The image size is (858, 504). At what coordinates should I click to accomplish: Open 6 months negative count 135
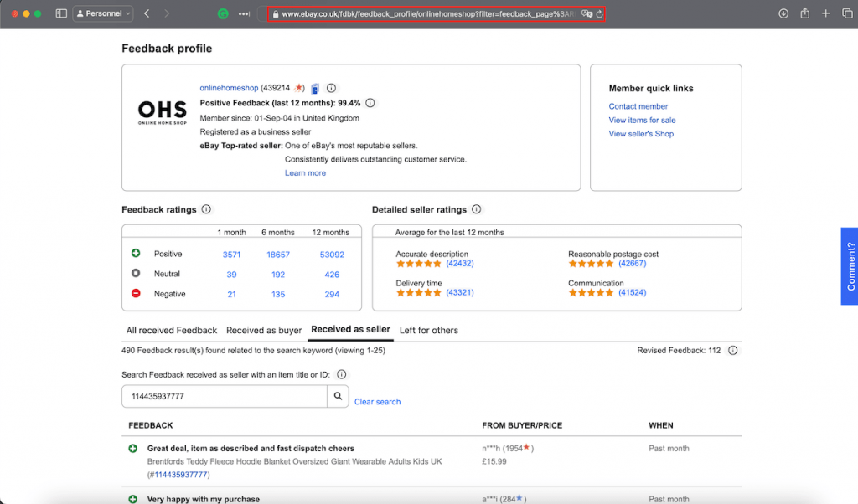(x=278, y=294)
